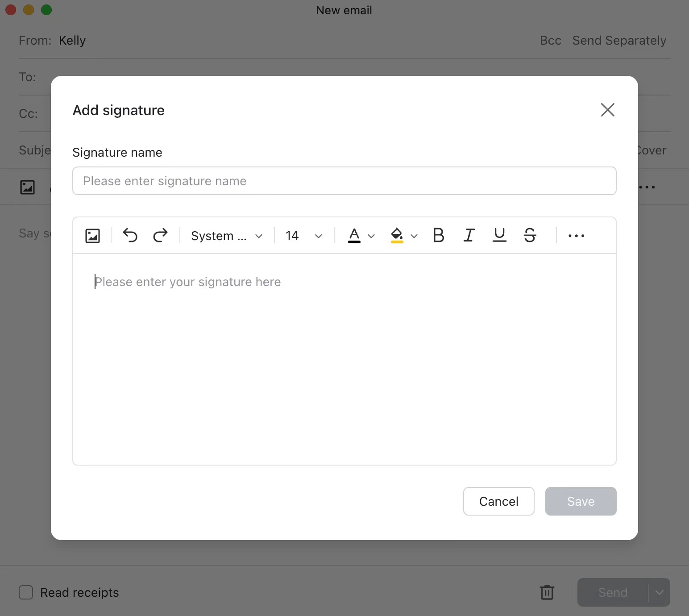Show the Bcc field
689x616 pixels.
[x=550, y=40]
